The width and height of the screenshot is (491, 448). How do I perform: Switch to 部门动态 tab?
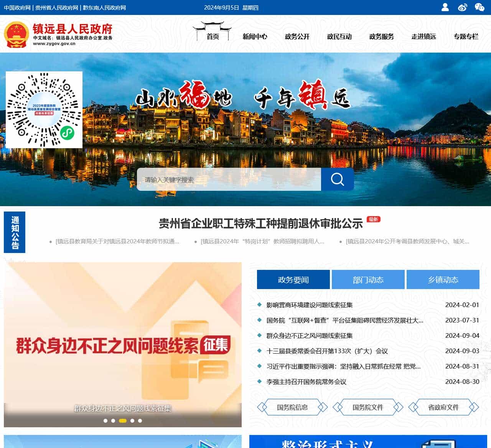pos(368,279)
